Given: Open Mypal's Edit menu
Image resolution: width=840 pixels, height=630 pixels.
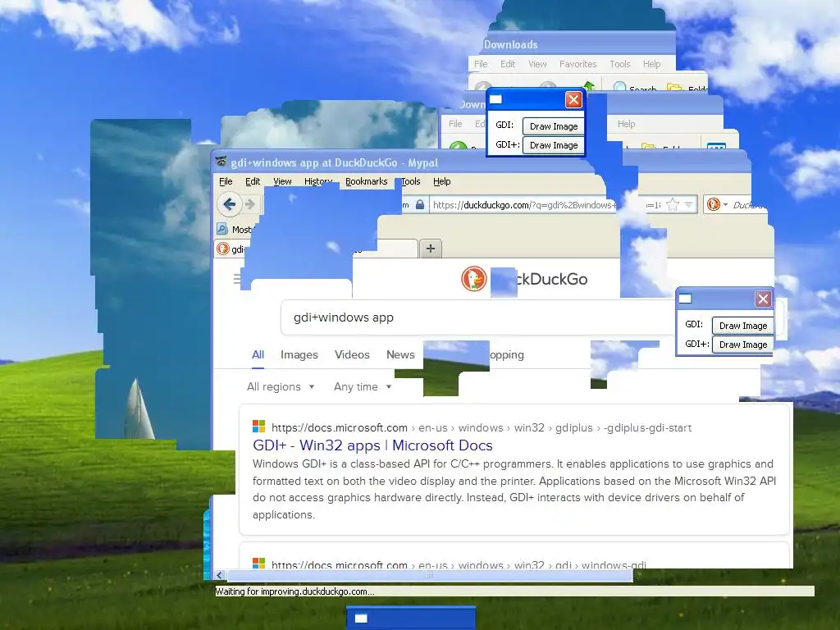Looking at the screenshot, I should point(253,181).
